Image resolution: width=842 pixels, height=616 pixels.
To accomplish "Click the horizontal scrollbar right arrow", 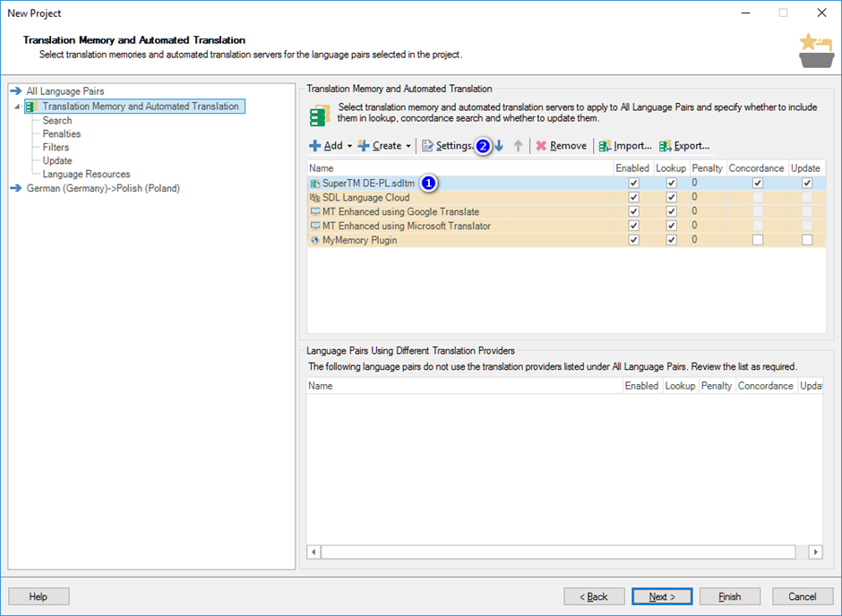I will 816,552.
